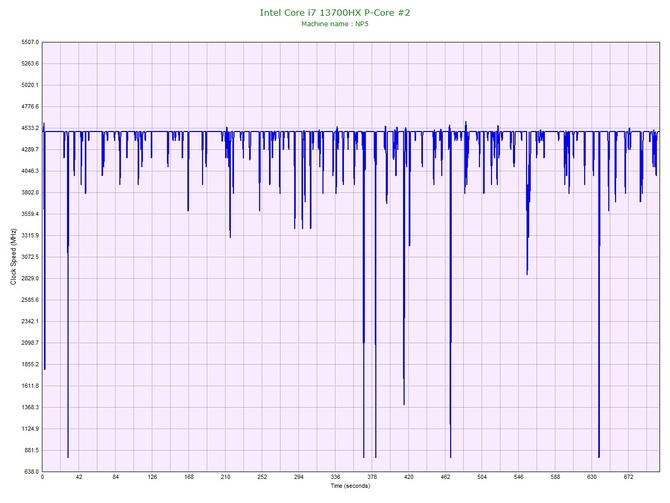Click the 3315.9 y-axis value
This screenshot has height=503, width=670.
30,235
